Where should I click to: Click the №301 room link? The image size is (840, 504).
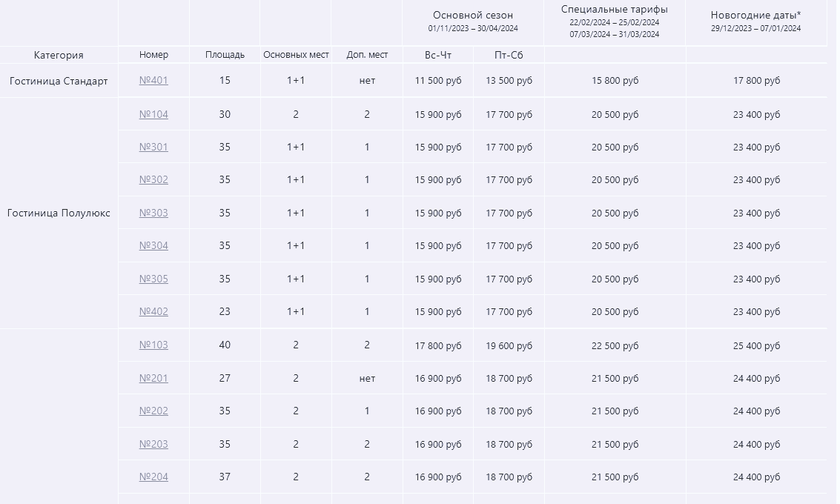pyautogui.click(x=153, y=147)
